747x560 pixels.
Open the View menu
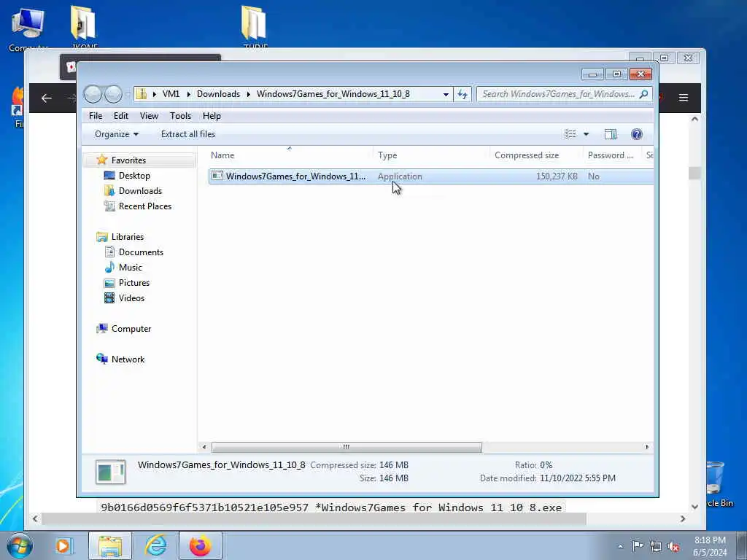pyautogui.click(x=149, y=116)
